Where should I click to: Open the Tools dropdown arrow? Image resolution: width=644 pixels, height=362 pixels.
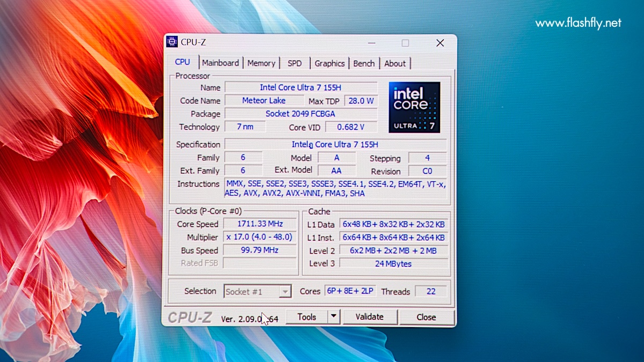tap(334, 317)
